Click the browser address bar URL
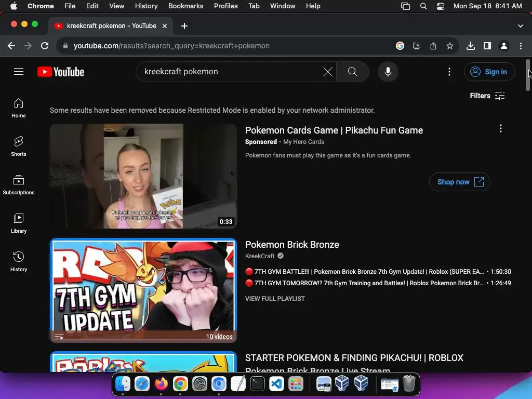This screenshot has width=532, height=399. click(171, 46)
